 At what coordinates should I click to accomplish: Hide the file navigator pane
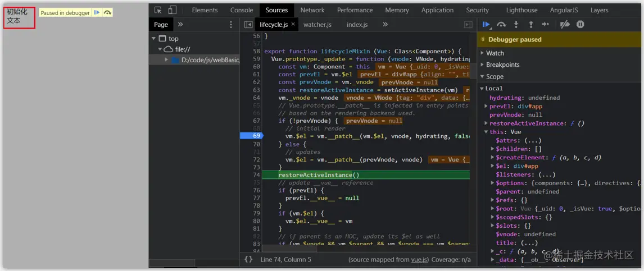click(248, 25)
